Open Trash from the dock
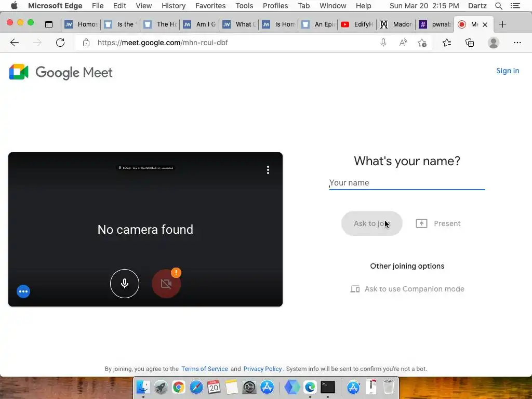Viewport: 532px width, 399px height. tap(389, 387)
